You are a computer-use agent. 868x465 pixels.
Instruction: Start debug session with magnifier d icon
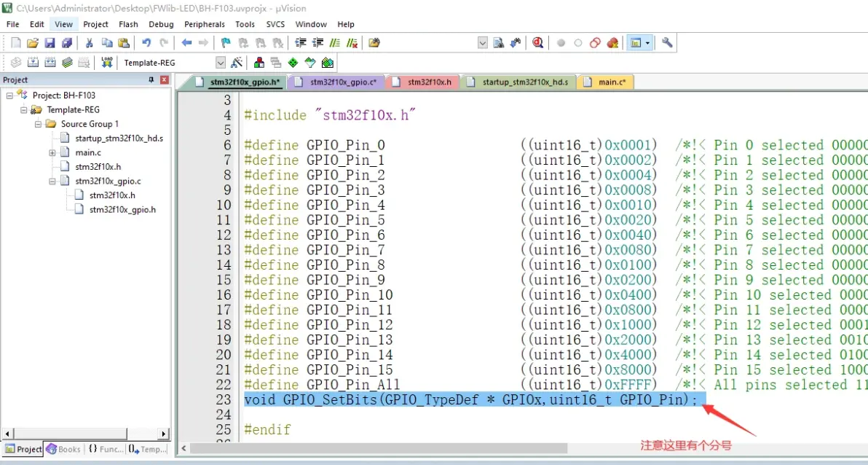click(x=537, y=43)
